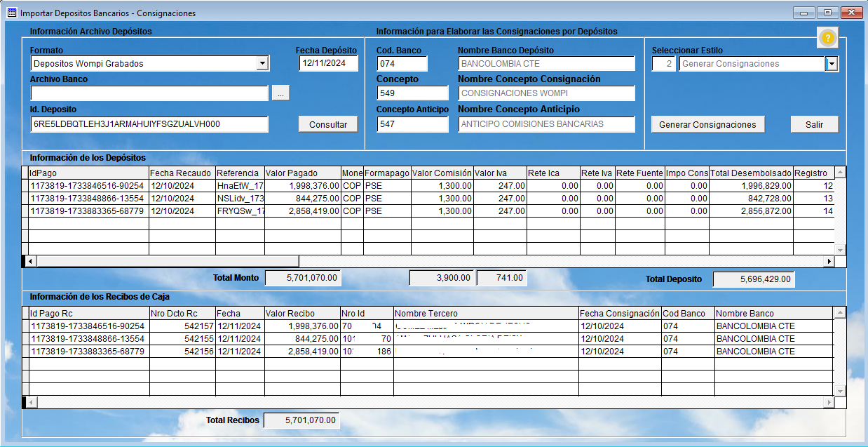
Task: Click the receipts grid scroll up arrow
Action: click(x=840, y=312)
